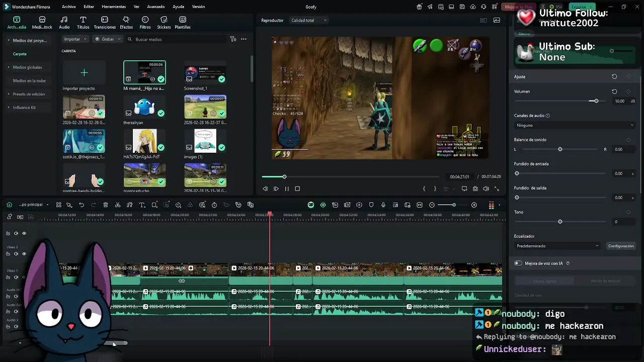The height and width of the screenshot is (362, 644).
Task: Toggle preview display layout icon at top right
Action: click(x=484, y=21)
